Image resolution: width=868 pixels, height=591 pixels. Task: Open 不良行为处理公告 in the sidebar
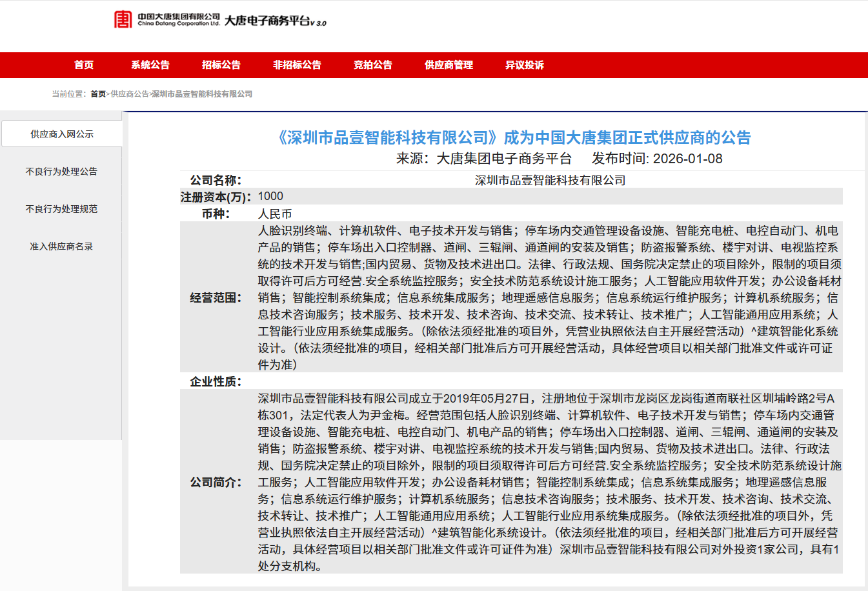click(x=61, y=172)
